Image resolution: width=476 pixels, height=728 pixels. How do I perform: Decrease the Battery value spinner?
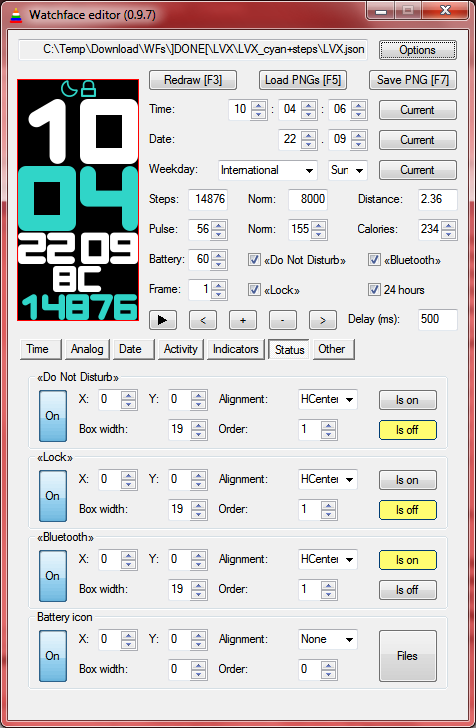218,264
